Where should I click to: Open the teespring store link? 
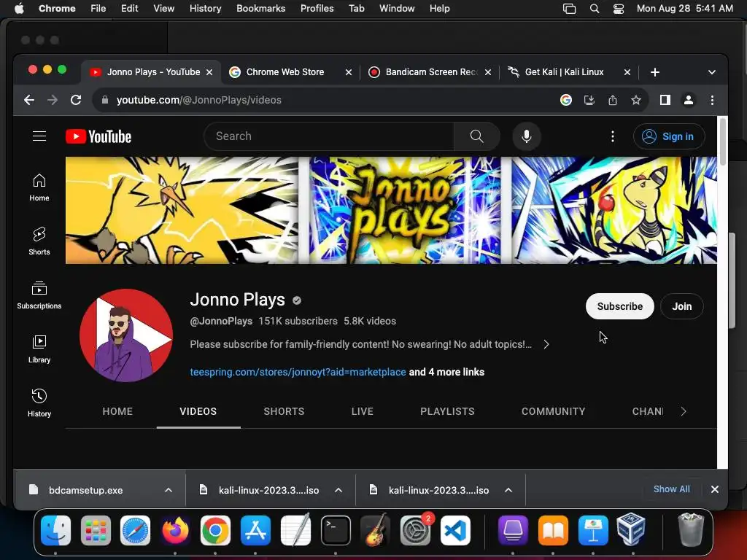tap(298, 372)
